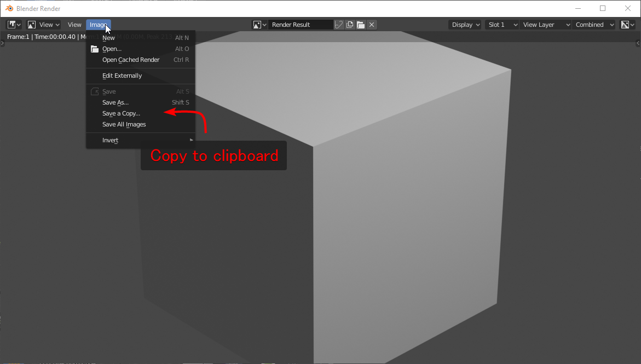Expand the left toolbar region arrow
641x364 pixels.
pyautogui.click(x=2, y=43)
